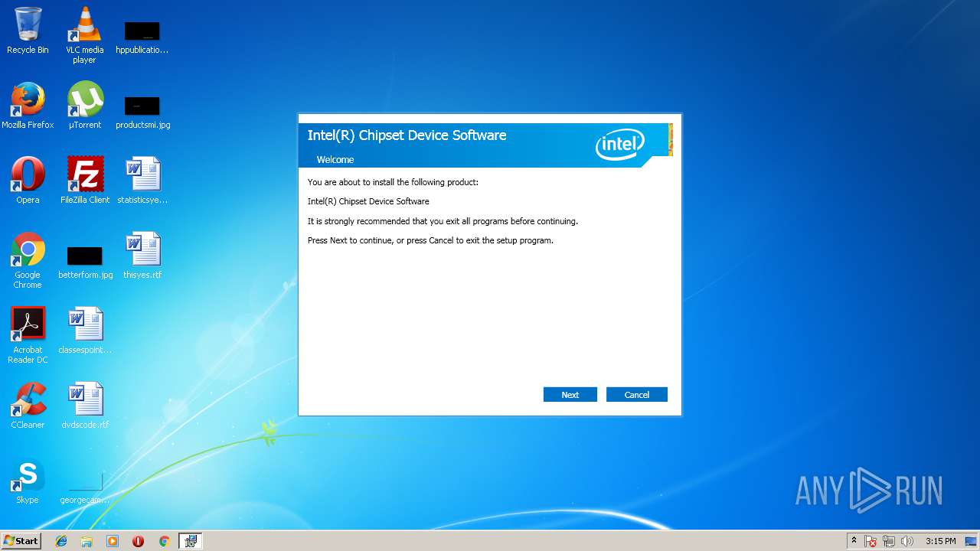The image size is (980, 551).
Task: Open Opera from taskbar
Action: coord(139,541)
